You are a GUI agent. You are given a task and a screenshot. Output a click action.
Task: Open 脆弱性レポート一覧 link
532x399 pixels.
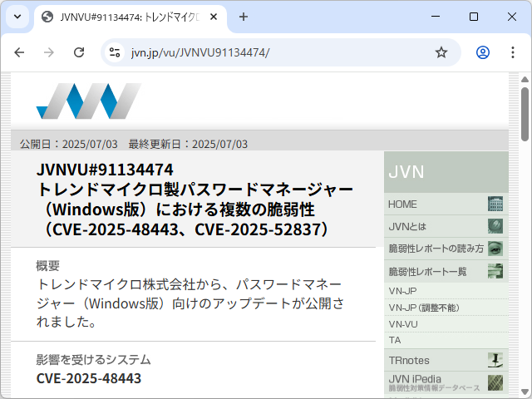(427, 272)
